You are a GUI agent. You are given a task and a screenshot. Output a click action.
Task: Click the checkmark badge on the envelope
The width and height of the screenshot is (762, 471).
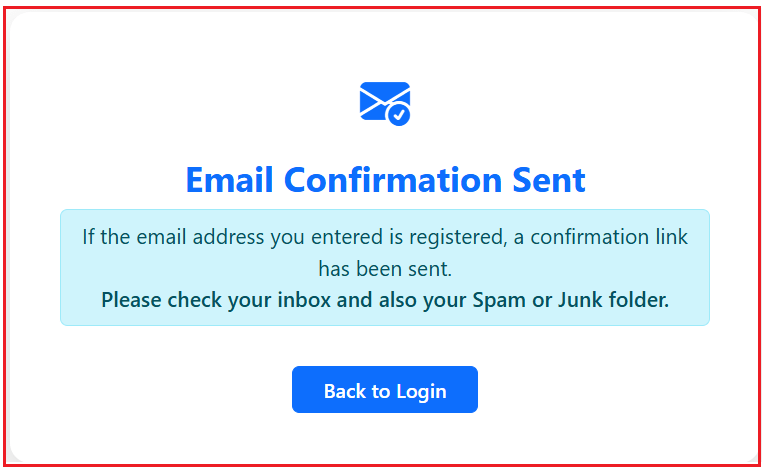[x=399, y=114]
